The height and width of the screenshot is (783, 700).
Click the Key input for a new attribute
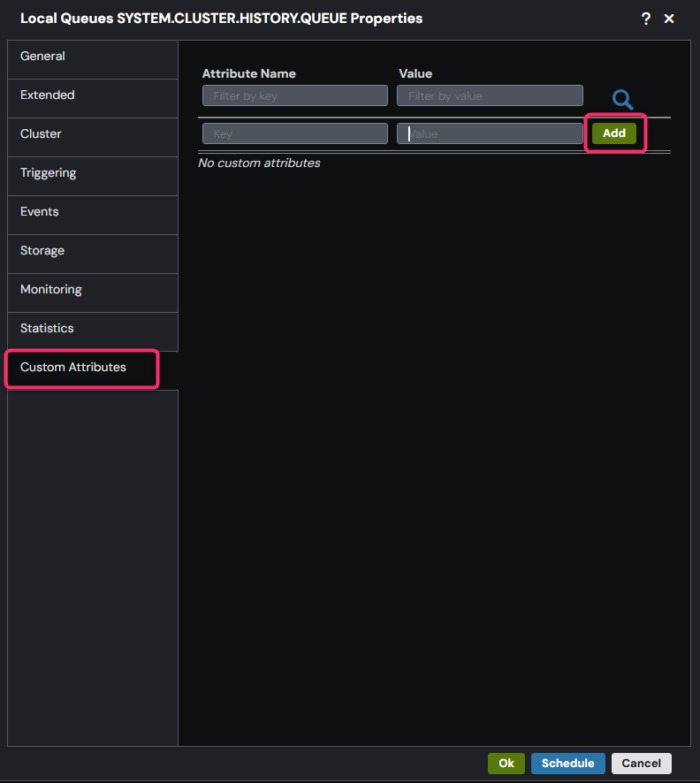pyautogui.click(x=294, y=133)
